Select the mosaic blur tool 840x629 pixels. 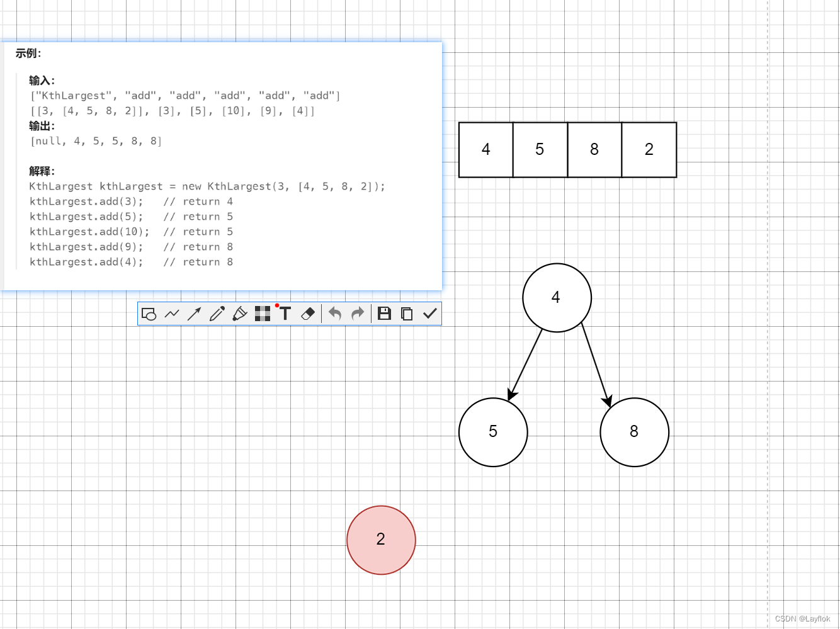(263, 314)
